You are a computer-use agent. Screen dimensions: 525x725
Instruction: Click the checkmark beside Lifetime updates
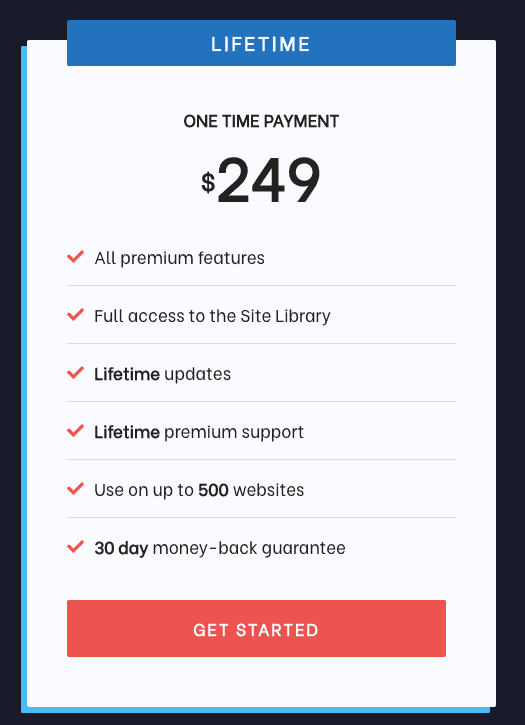tap(75, 373)
